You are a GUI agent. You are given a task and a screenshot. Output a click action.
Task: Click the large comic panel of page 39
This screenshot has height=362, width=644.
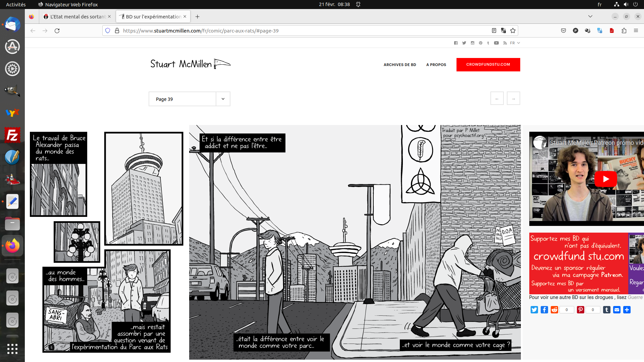(x=355, y=242)
